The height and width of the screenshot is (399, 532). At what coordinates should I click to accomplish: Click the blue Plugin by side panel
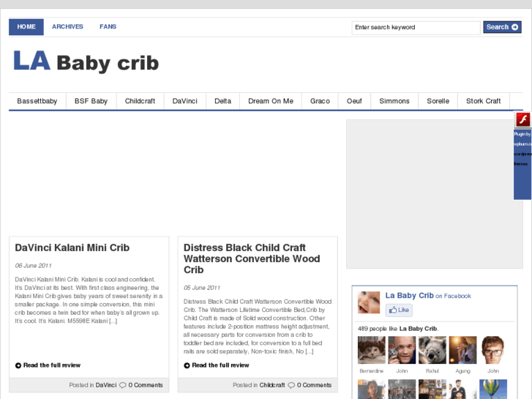(x=522, y=164)
